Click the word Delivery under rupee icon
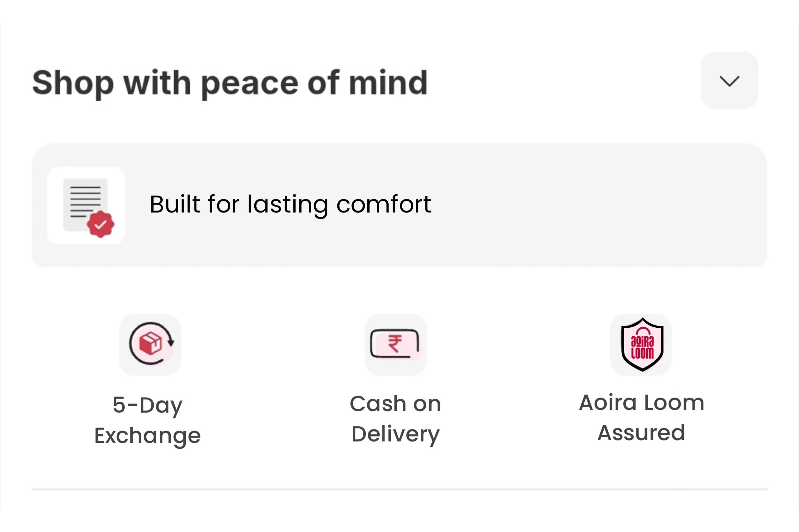Viewport: 799px width, 532px height. point(395,434)
